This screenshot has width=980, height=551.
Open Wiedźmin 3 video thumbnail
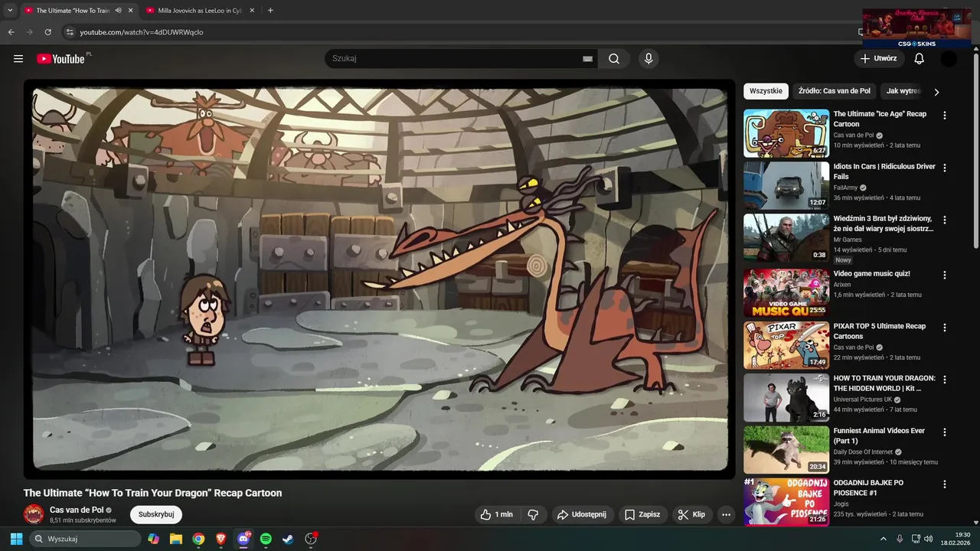point(786,237)
